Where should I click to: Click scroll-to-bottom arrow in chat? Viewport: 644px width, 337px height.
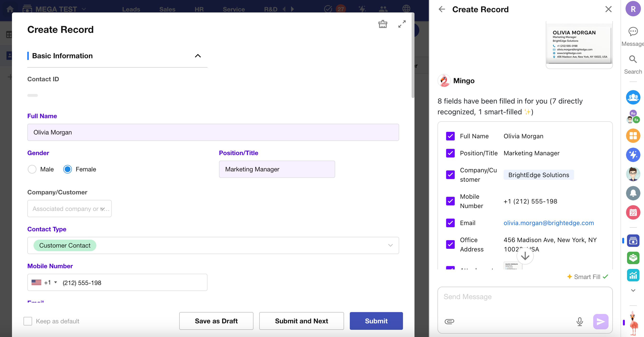(525, 256)
